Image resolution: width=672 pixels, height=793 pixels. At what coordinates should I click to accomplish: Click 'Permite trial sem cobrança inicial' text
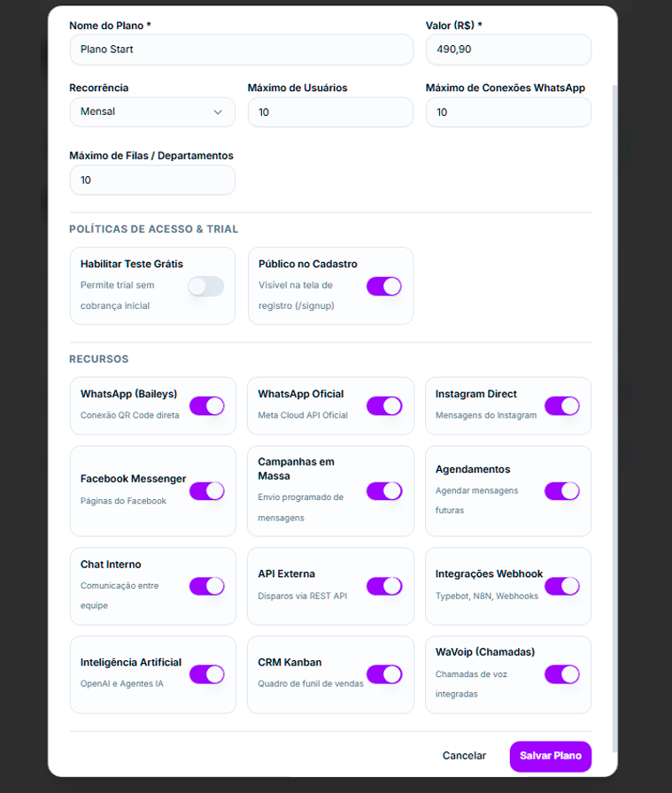(118, 296)
